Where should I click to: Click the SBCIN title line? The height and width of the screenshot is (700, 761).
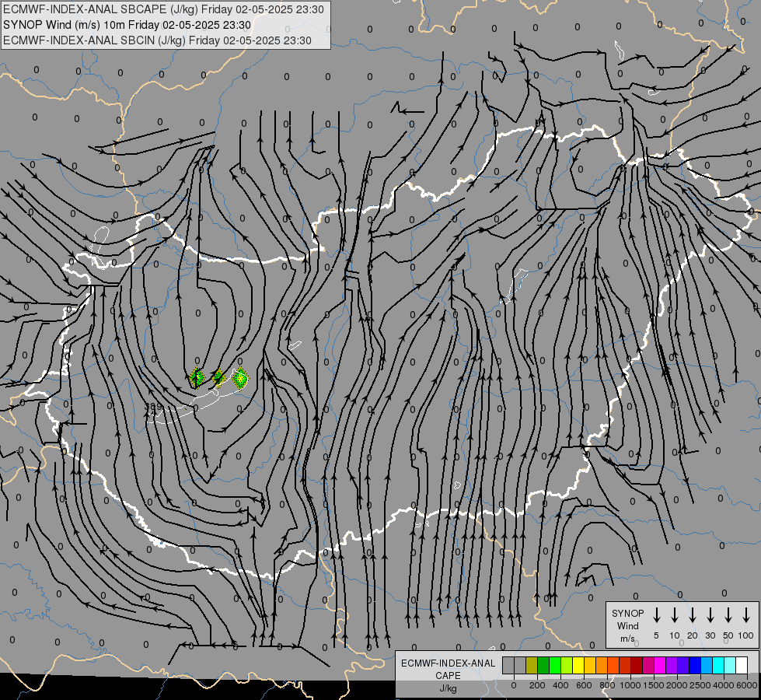(157, 40)
